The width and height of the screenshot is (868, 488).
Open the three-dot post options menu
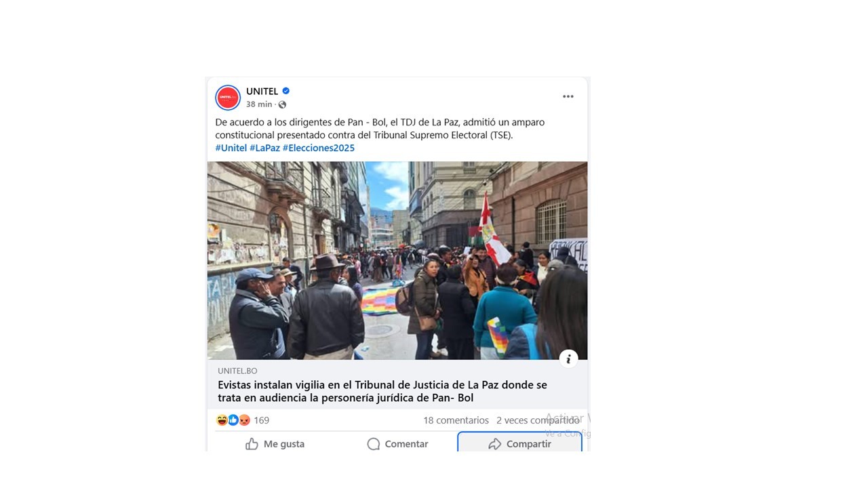568,96
